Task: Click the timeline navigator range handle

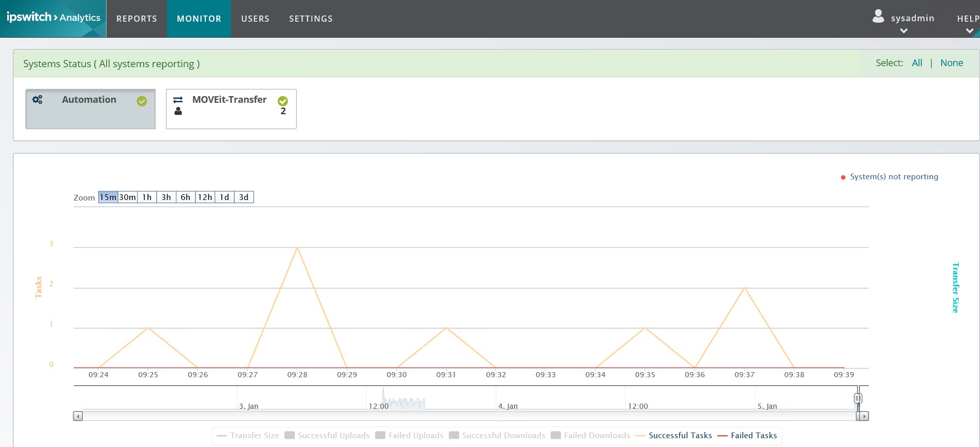Action: (858, 398)
